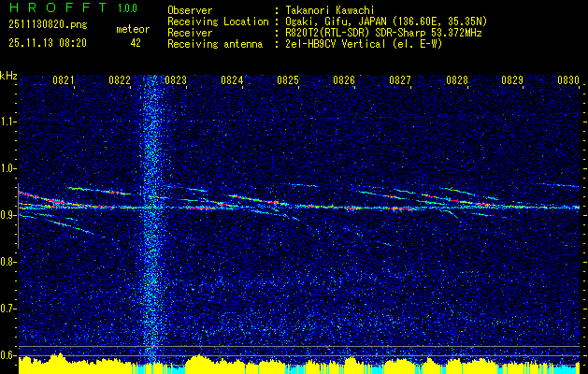Click the 0824 time marker
This screenshot has width=588, height=374.
[x=232, y=79]
